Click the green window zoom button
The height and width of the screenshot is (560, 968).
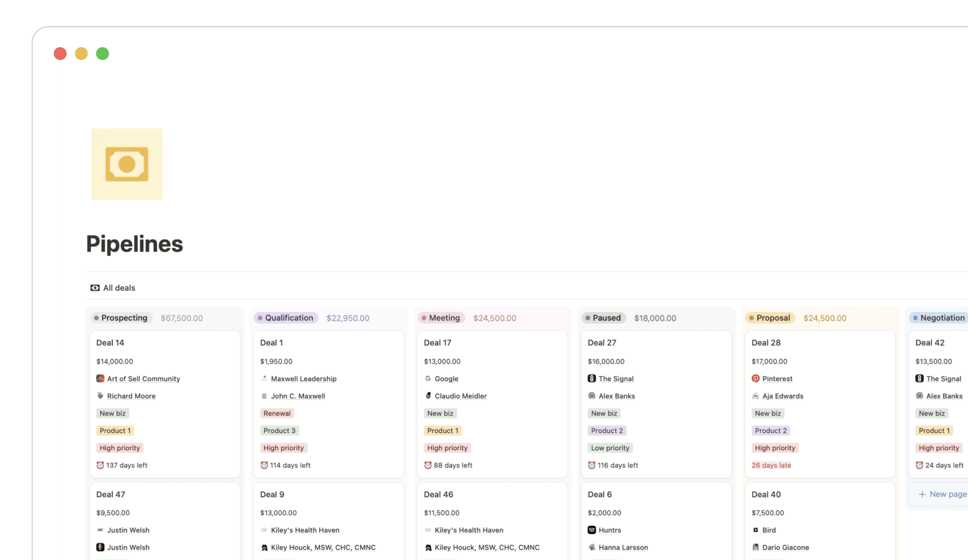(103, 53)
